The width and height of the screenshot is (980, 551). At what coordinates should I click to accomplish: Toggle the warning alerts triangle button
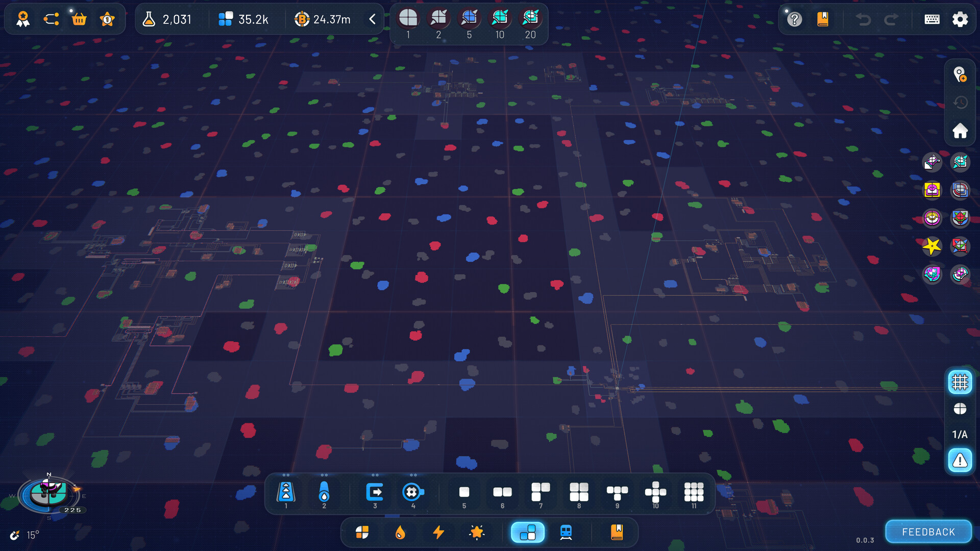pos(960,461)
